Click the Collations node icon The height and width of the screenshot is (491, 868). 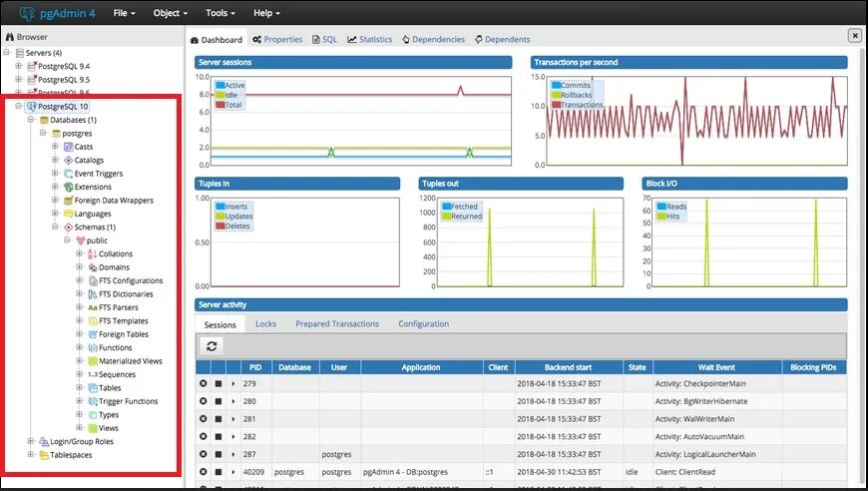(93, 253)
